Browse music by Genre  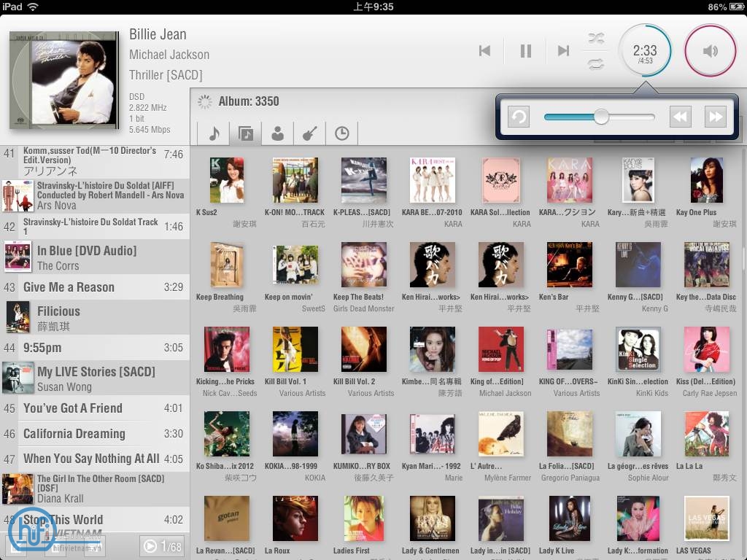click(x=309, y=133)
